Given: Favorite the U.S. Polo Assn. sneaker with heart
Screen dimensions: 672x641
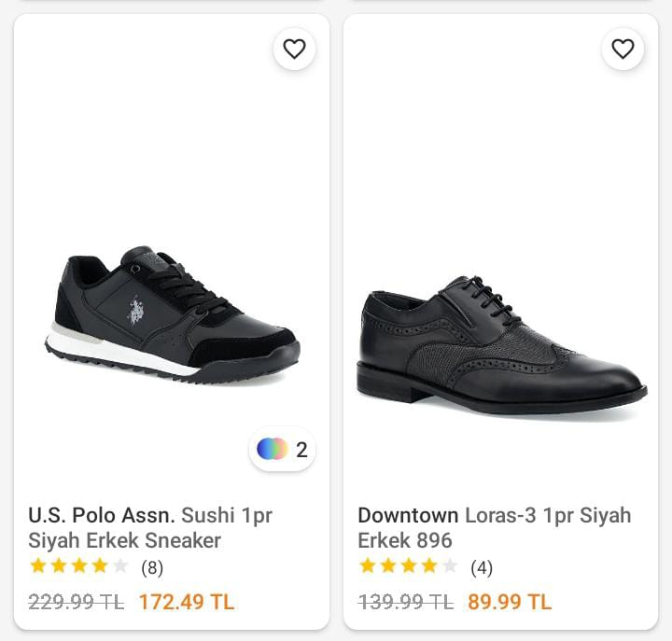Looking at the screenshot, I should tap(294, 49).
